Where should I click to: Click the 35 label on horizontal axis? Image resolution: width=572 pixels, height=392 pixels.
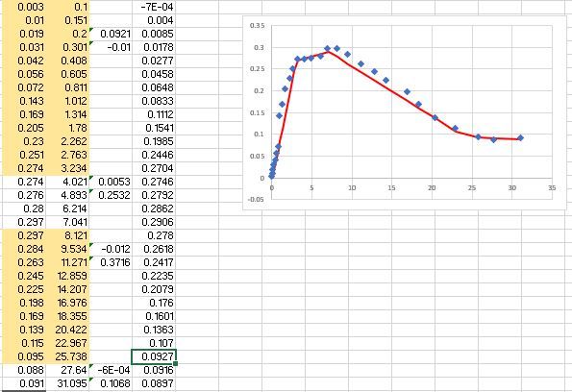pyautogui.click(x=552, y=187)
